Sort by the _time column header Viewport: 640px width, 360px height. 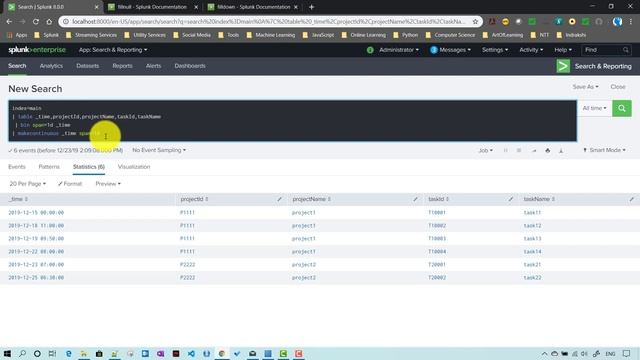click(x=18, y=199)
